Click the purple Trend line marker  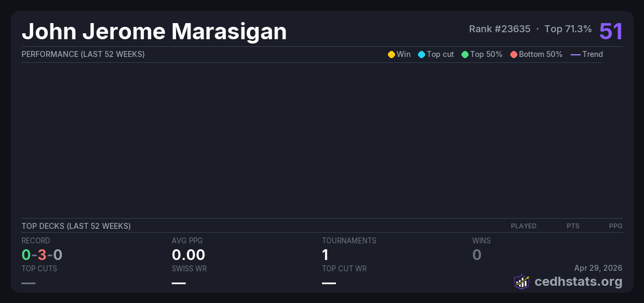pyautogui.click(x=575, y=54)
